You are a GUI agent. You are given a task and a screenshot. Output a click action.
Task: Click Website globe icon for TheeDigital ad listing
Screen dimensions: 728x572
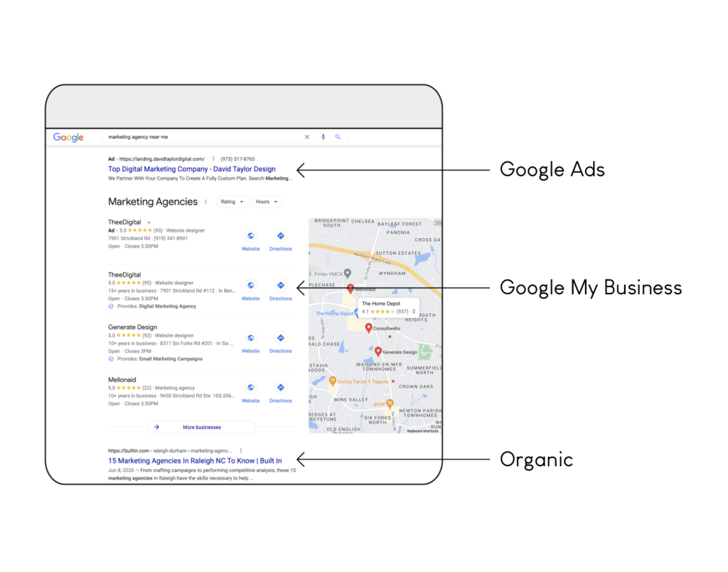coord(251,236)
